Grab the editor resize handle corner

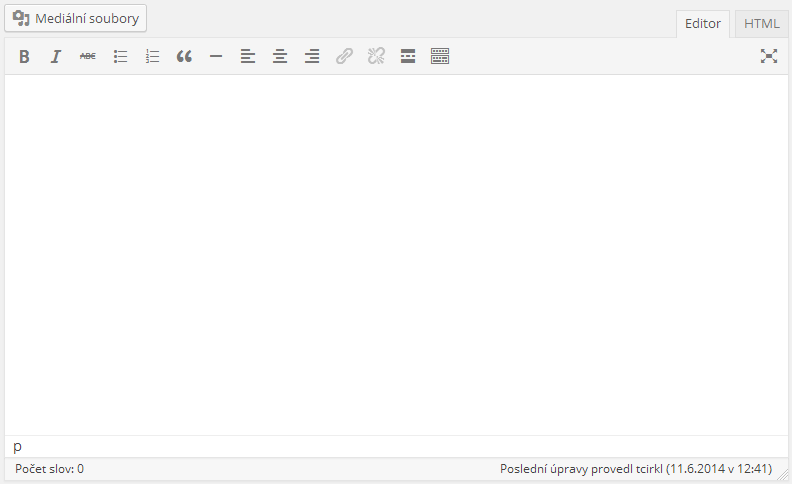[x=782, y=474]
